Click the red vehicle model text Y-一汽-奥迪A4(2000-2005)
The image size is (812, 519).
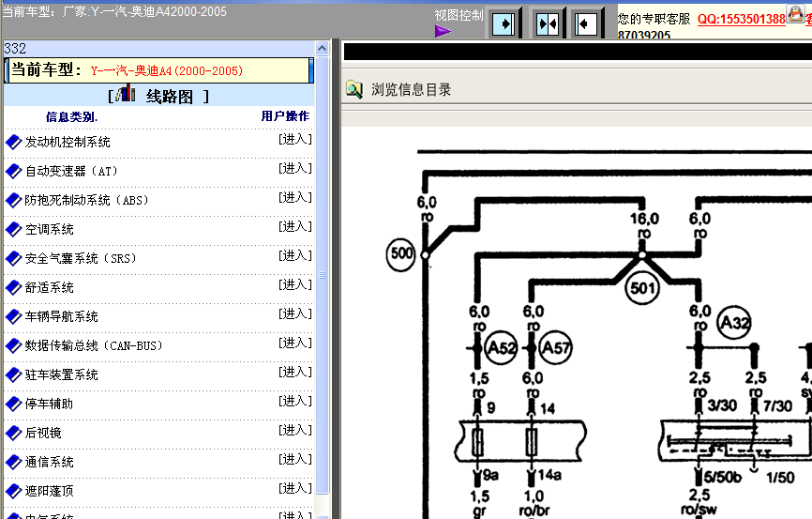tap(167, 71)
